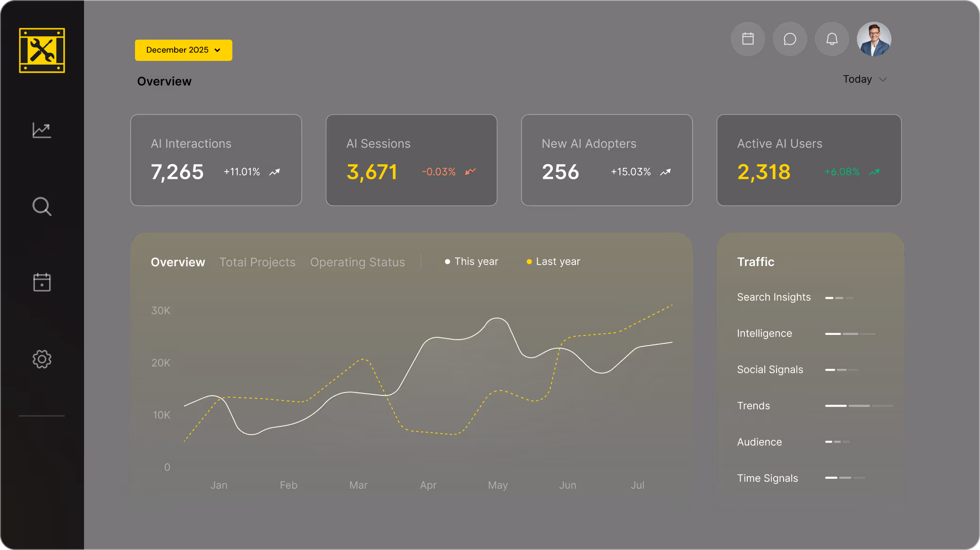Switch to the Total Projects tab
Image resolution: width=980 pixels, height=550 pixels.
point(257,262)
